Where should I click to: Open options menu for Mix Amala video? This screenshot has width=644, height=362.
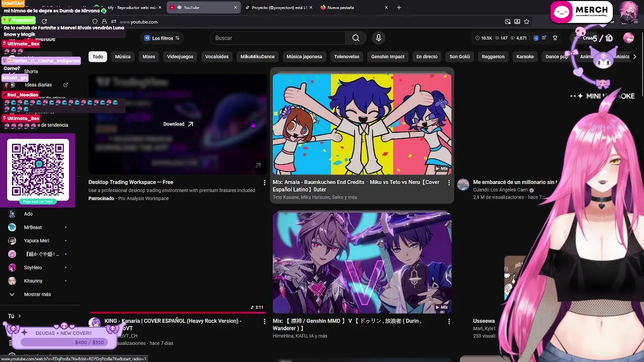coord(449,183)
